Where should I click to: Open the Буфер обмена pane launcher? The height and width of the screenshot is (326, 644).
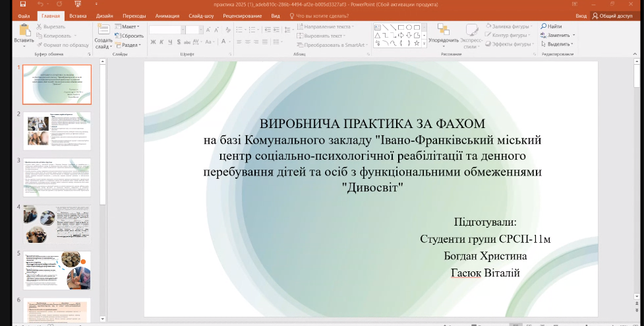(x=89, y=54)
